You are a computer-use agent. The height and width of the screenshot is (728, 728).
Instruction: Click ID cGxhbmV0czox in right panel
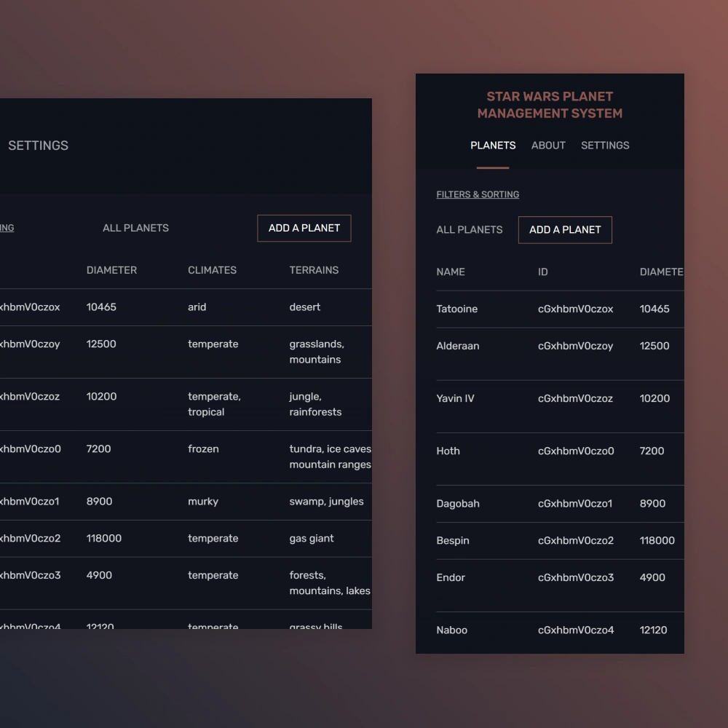pos(575,309)
